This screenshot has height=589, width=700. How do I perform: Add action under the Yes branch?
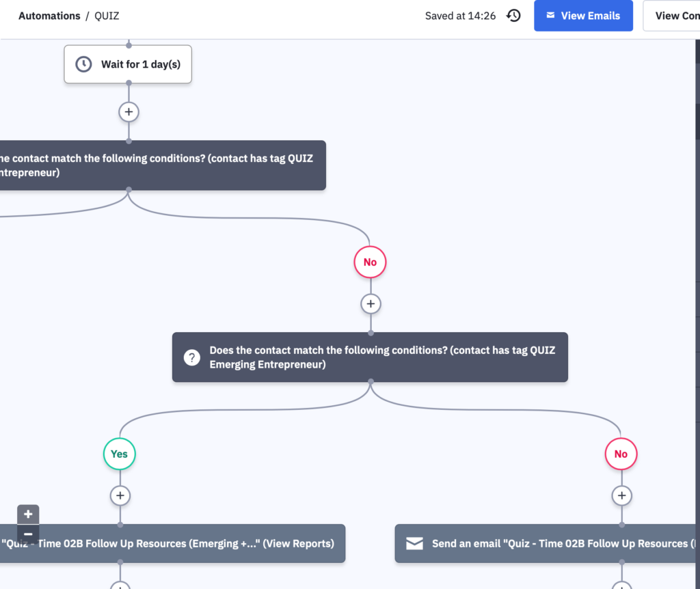pos(120,496)
